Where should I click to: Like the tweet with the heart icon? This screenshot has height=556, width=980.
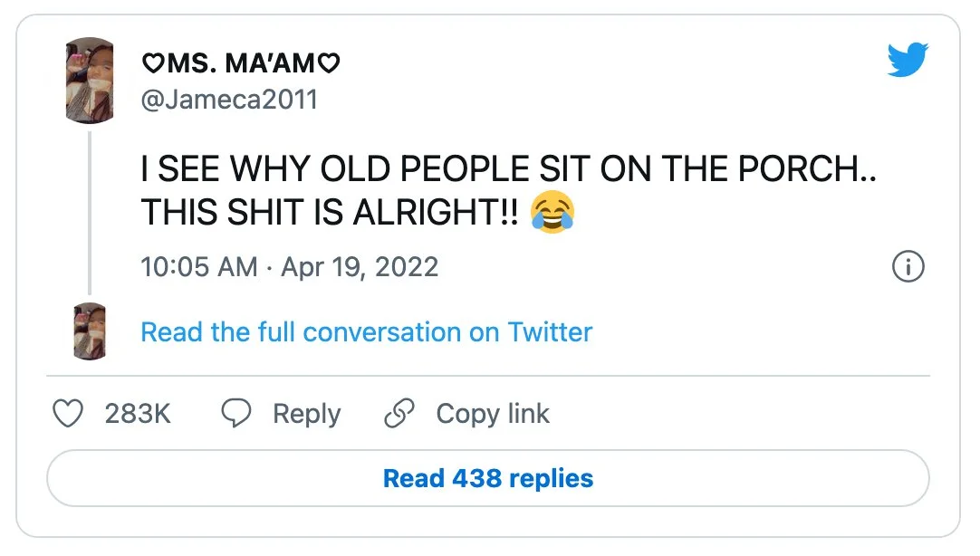tap(67, 414)
